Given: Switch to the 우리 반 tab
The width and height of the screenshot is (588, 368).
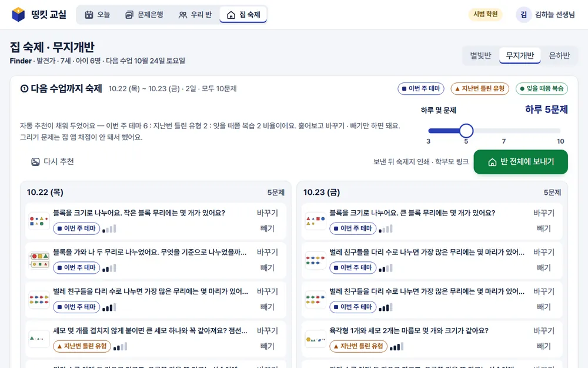Looking at the screenshot, I should [195, 15].
